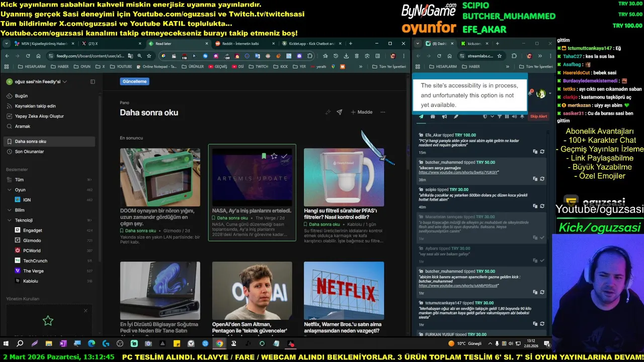Screen dimensions: 644x362
Task: Click the + Madde button
Action: tap(362, 112)
